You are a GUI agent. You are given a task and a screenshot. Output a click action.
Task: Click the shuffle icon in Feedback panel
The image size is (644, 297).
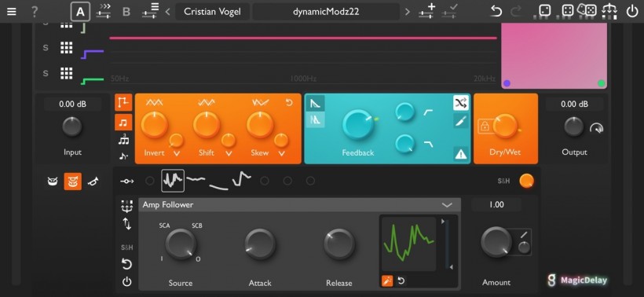click(x=461, y=103)
